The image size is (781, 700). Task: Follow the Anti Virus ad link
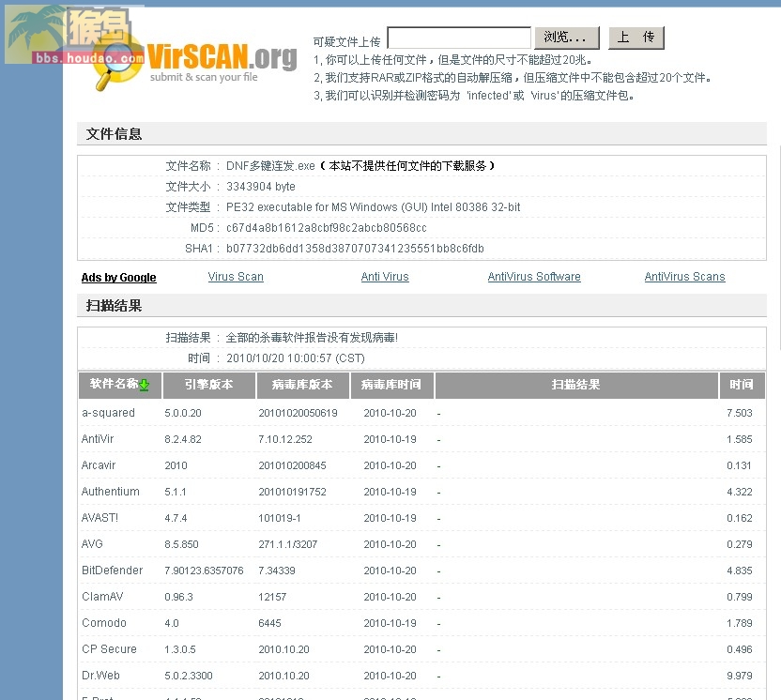385,277
